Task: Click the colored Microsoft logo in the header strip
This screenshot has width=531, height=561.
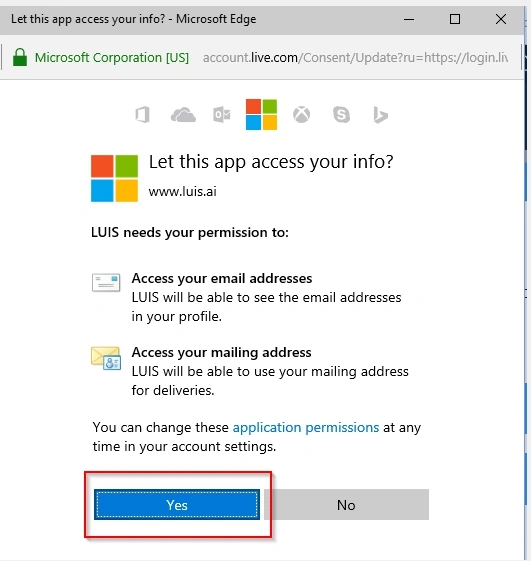Action: point(262,114)
